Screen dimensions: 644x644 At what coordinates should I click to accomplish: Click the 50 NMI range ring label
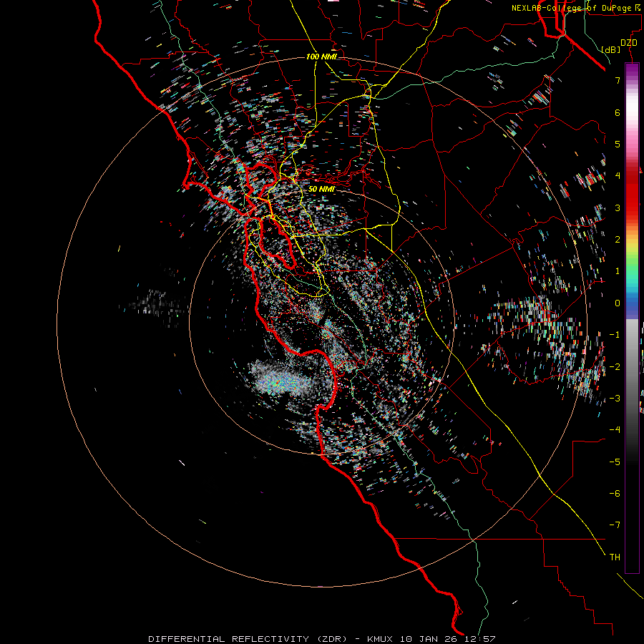pyautogui.click(x=321, y=189)
